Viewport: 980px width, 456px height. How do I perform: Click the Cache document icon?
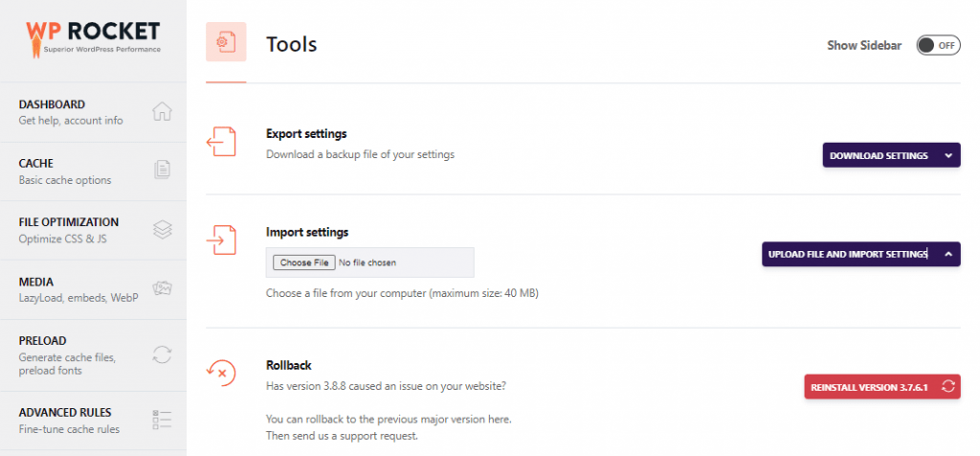(162, 171)
